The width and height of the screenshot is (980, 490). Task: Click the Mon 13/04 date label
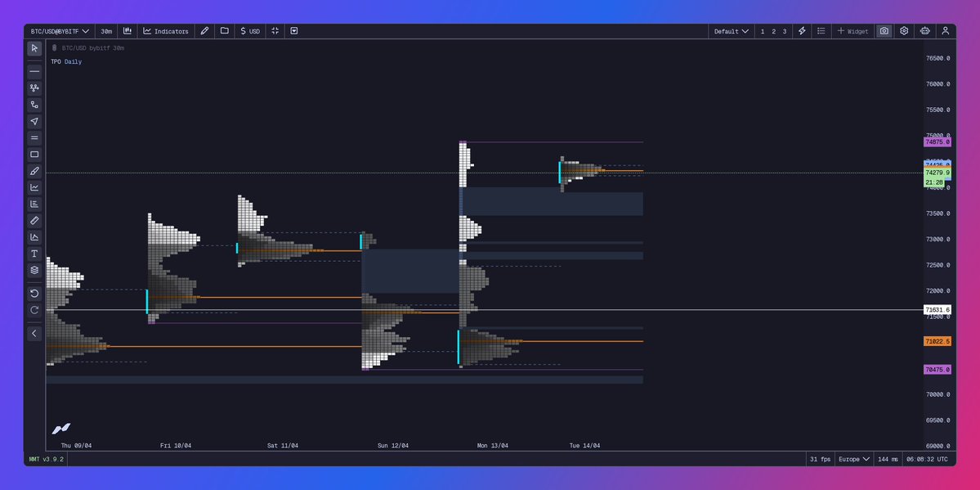point(493,446)
